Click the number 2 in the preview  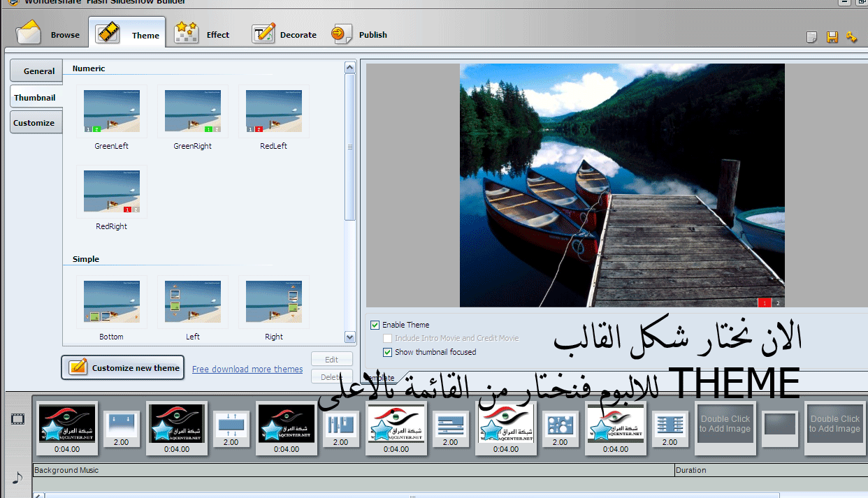click(778, 302)
